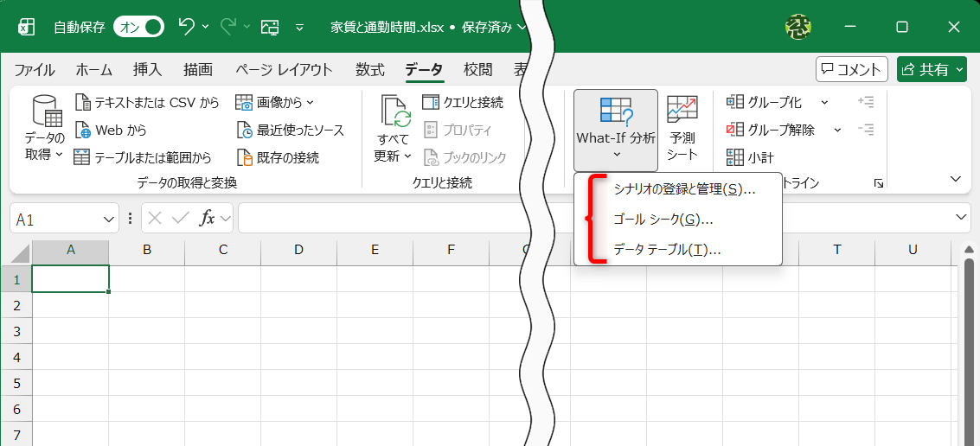Image resolution: width=980 pixels, height=446 pixels.
Task: Click the show detail icon beside グループ化
Action: 866,102
